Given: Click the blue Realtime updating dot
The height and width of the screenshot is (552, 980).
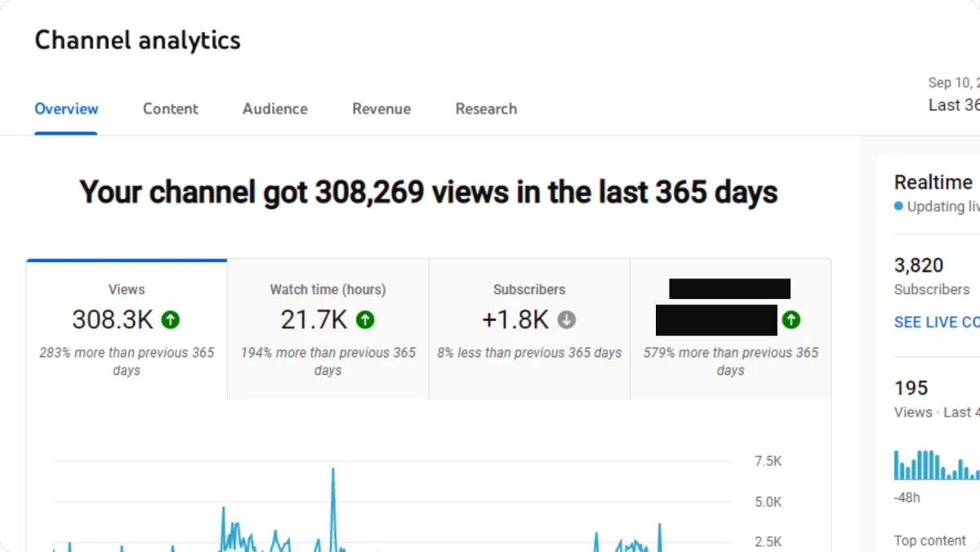Looking at the screenshot, I should click(899, 207).
